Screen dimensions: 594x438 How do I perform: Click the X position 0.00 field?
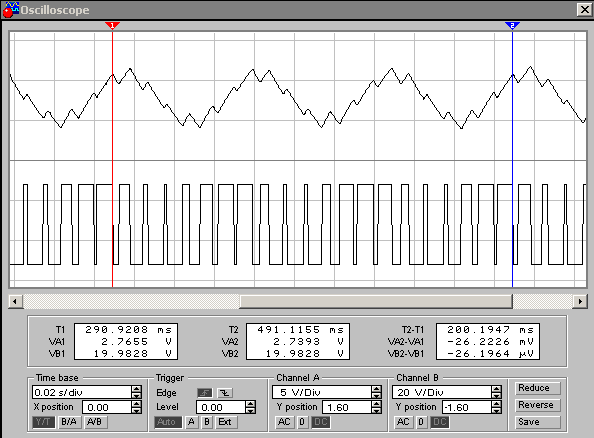107,407
